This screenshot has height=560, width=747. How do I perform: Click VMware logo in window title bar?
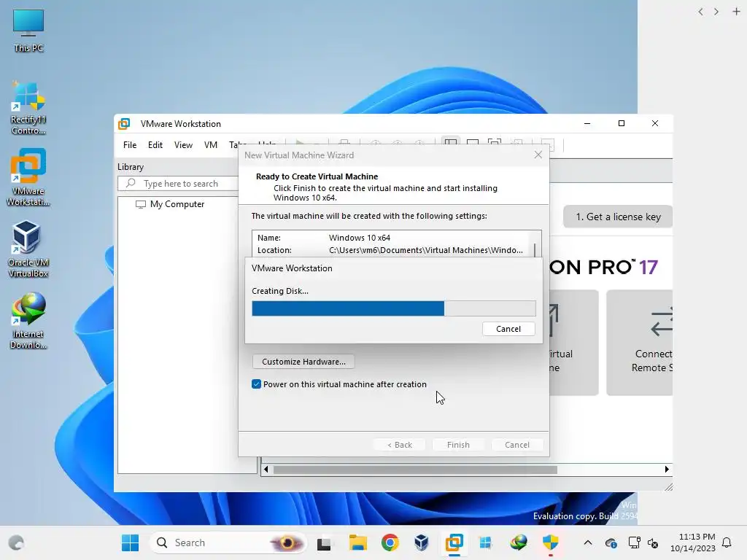124,124
